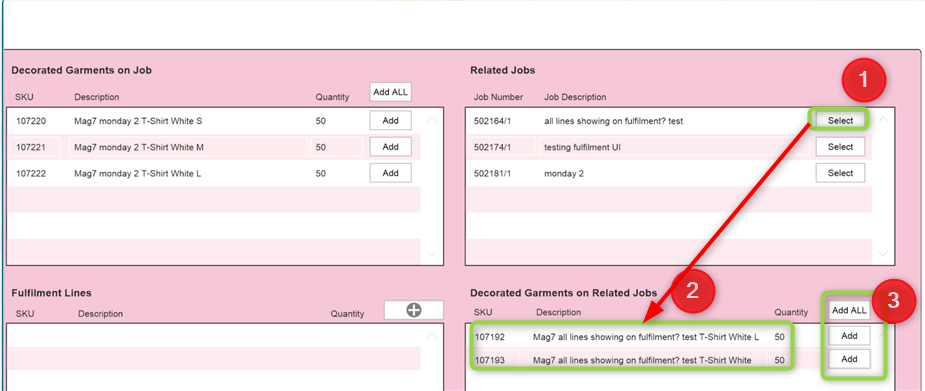Screen dimensions: 925x391
Task: Click up arrow of Decorated Garments on Job list
Action: pos(432,119)
